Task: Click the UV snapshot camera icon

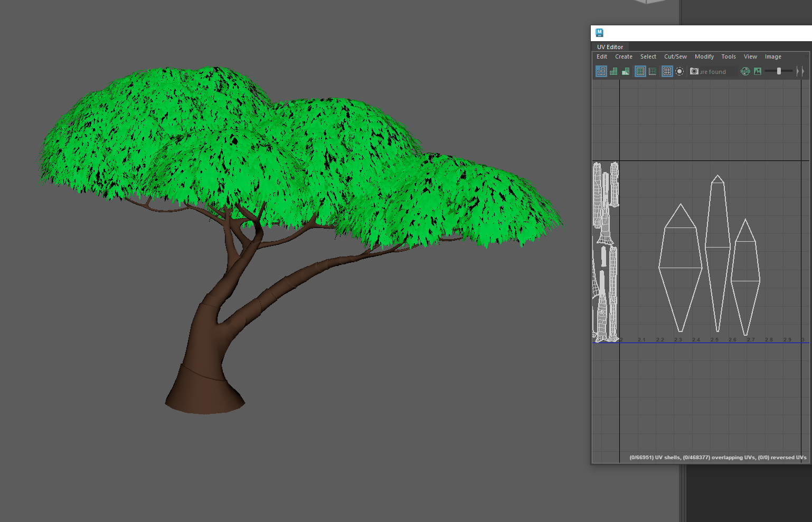Action: coord(694,71)
